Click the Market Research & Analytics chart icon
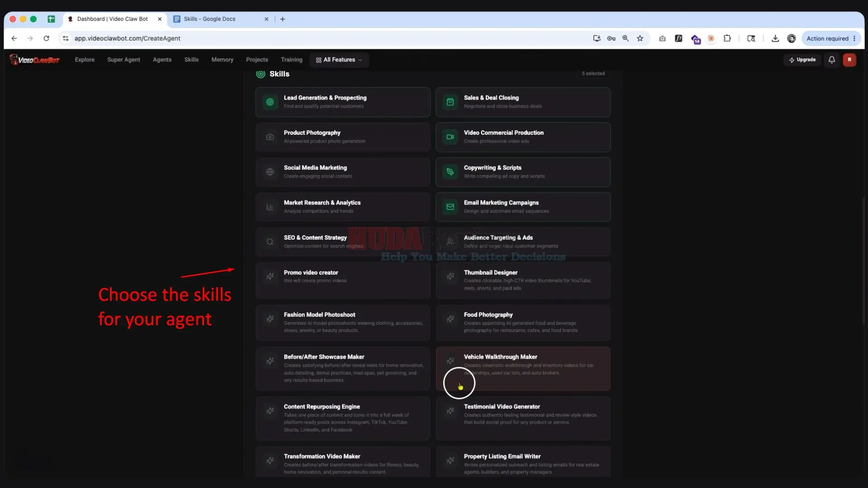 tap(270, 207)
